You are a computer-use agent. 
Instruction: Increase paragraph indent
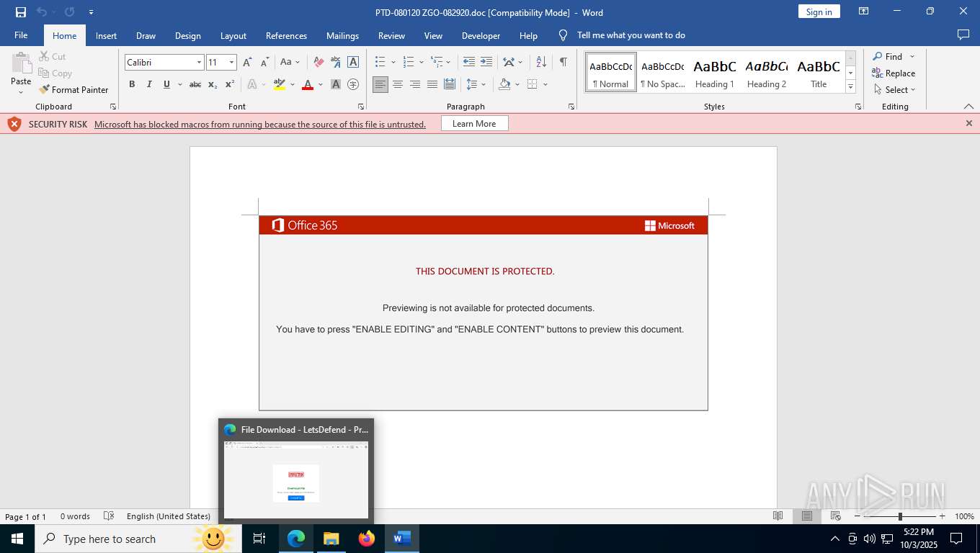[x=486, y=63]
